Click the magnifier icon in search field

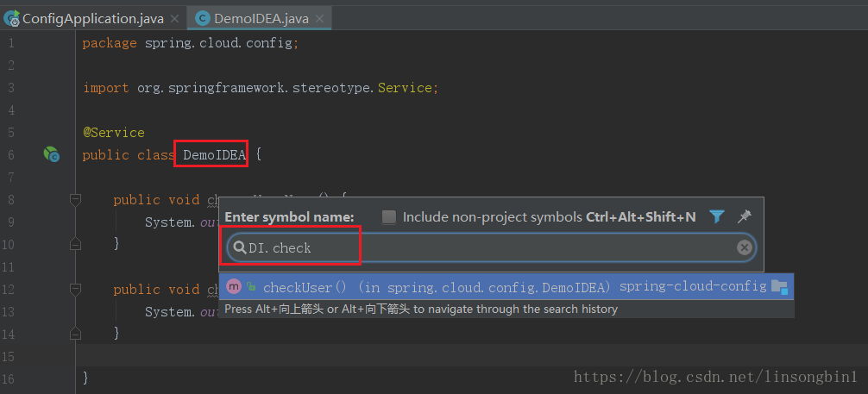coord(240,247)
